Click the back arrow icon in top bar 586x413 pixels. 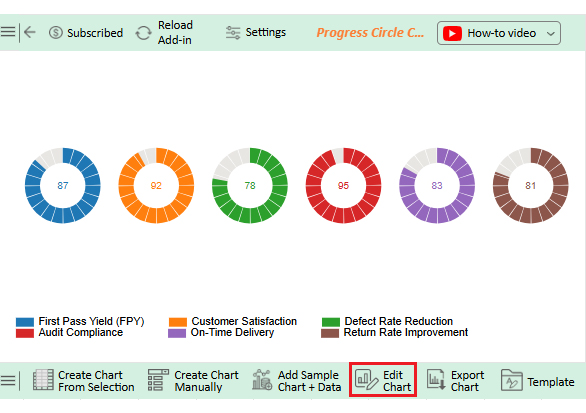30,33
